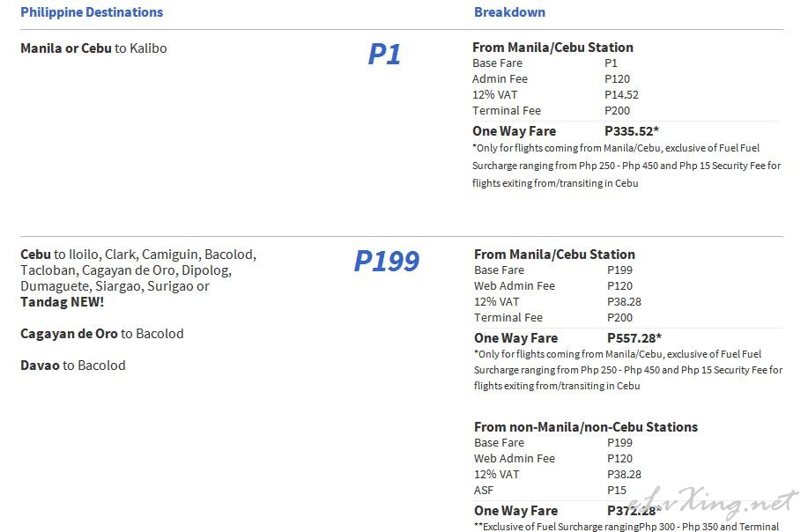Click the From non-Manila/non-Cebu Stations heading
Viewport: 808px width, 532px height.
586,427
